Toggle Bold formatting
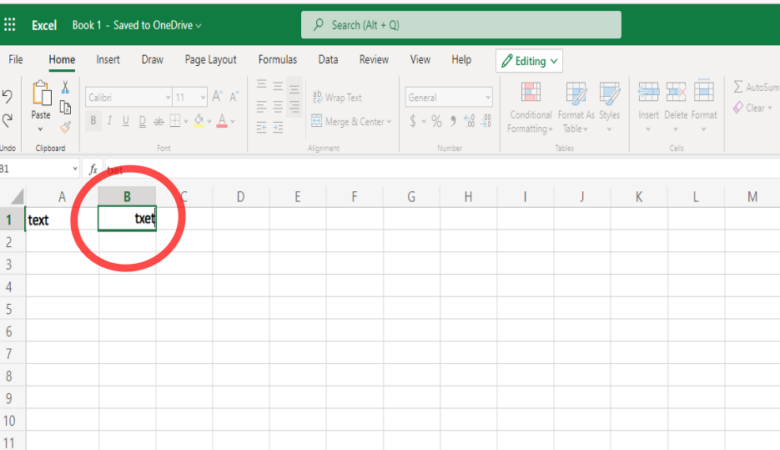780x450 pixels. click(x=94, y=121)
